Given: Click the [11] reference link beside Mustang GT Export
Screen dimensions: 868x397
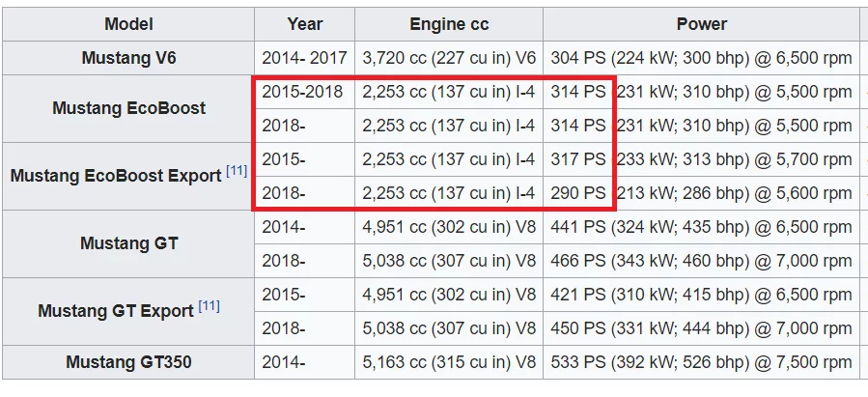Looking at the screenshot, I should click(x=209, y=307).
